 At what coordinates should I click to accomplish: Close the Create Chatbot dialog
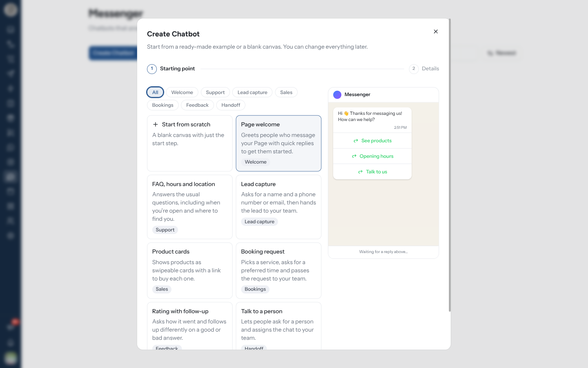pyautogui.click(x=436, y=31)
